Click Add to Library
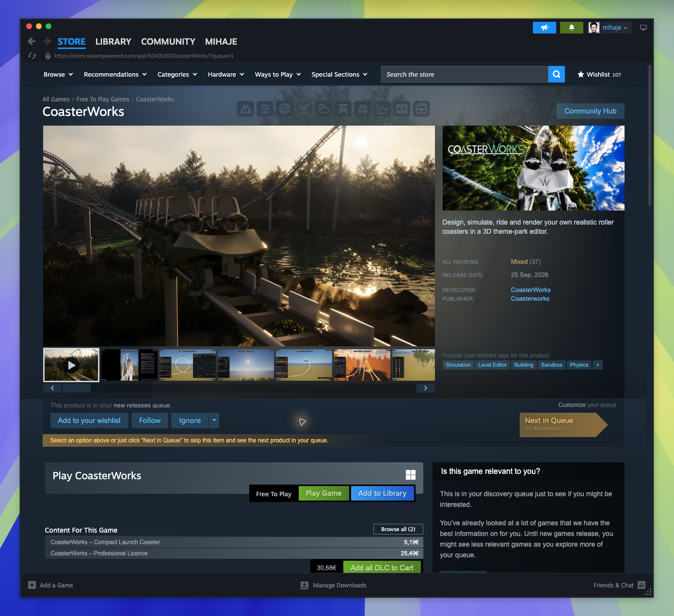The height and width of the screenshot is (616, 674). click(x=383, y=493)
